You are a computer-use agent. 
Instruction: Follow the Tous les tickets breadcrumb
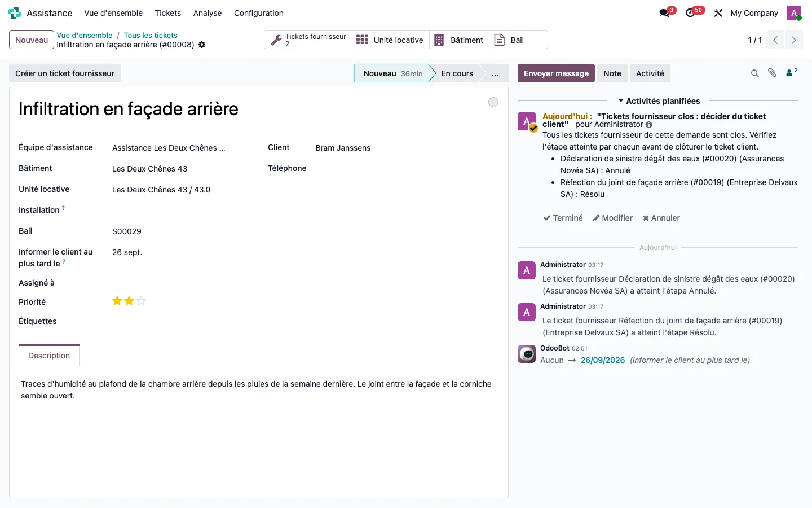[151, 35]
